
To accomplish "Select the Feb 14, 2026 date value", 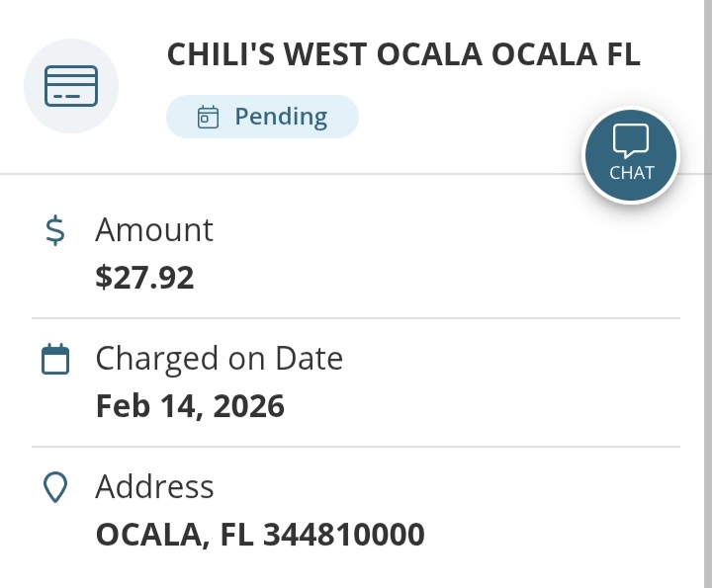I will (190, 406).
